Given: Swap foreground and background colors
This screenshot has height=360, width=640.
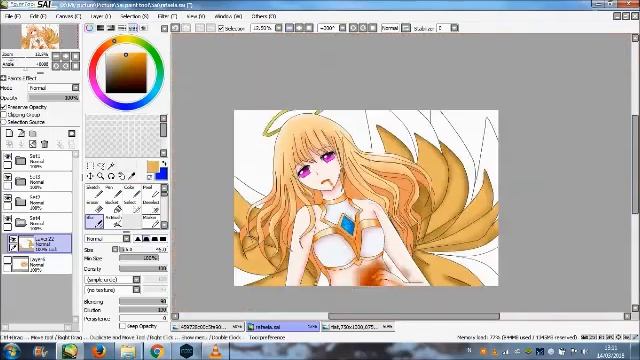Looking at the screenshot, I should tap(164, 163).
